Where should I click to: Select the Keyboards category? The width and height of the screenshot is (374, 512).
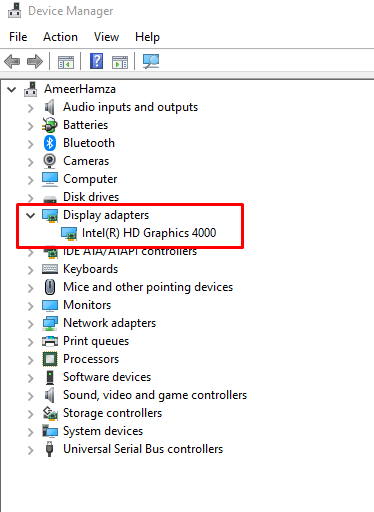tap(91, 269)
